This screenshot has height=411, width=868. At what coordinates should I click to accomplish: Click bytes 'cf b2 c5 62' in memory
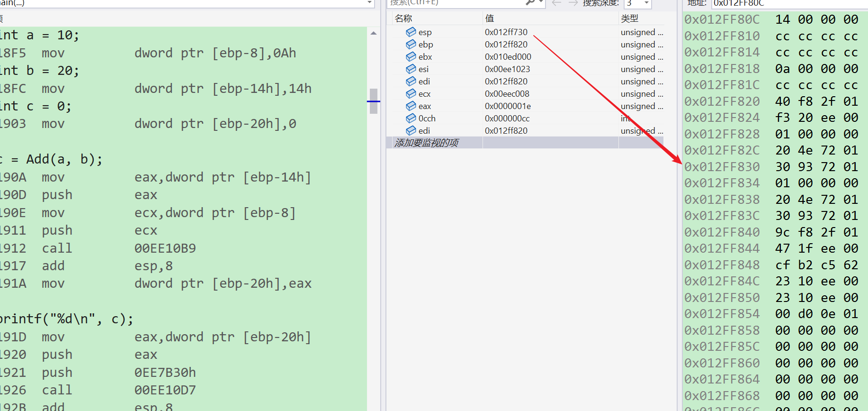point(817,265)
